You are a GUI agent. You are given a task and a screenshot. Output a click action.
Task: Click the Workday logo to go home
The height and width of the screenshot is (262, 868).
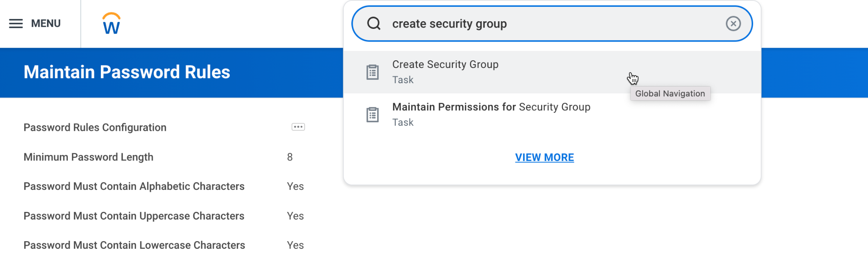(x=111, y=23)
